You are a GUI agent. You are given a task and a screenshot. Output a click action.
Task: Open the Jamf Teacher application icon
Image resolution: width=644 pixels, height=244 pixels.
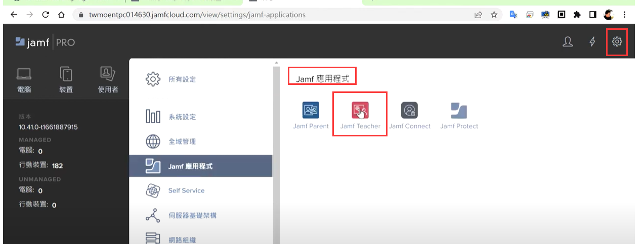[x=360, y=110]
